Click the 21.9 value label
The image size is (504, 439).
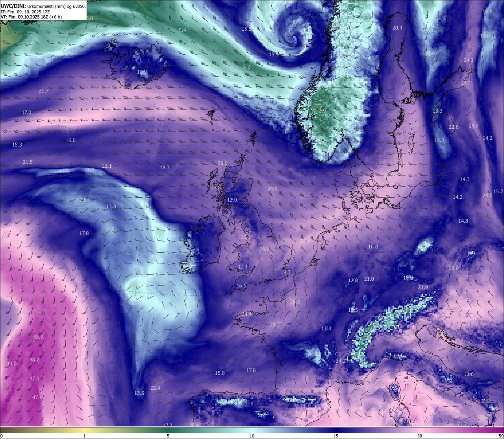tap(423, 287)
